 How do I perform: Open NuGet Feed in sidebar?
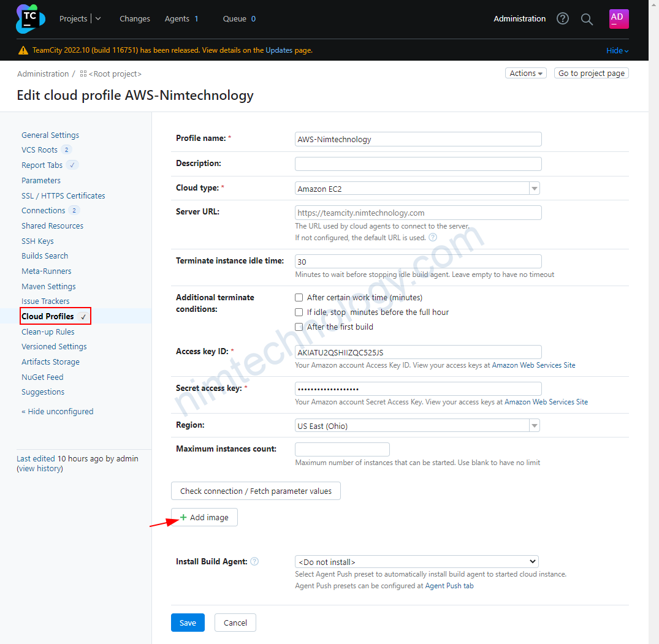tap(42, 377)
